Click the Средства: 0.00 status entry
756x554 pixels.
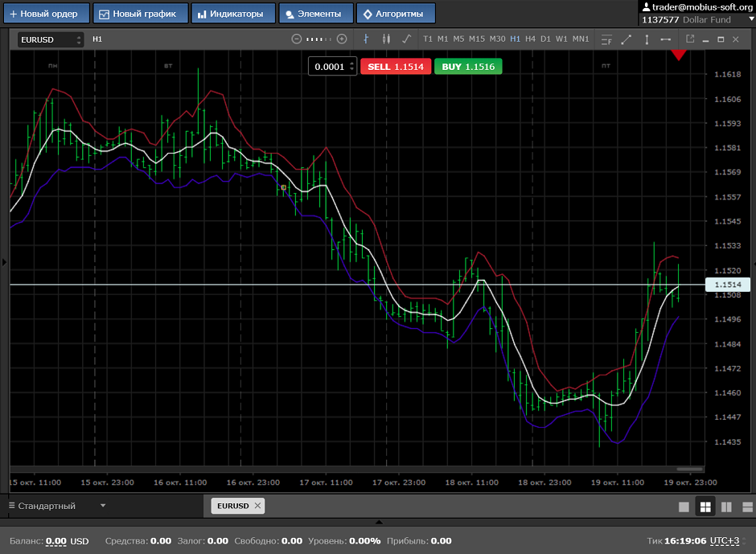click(138, 541)
